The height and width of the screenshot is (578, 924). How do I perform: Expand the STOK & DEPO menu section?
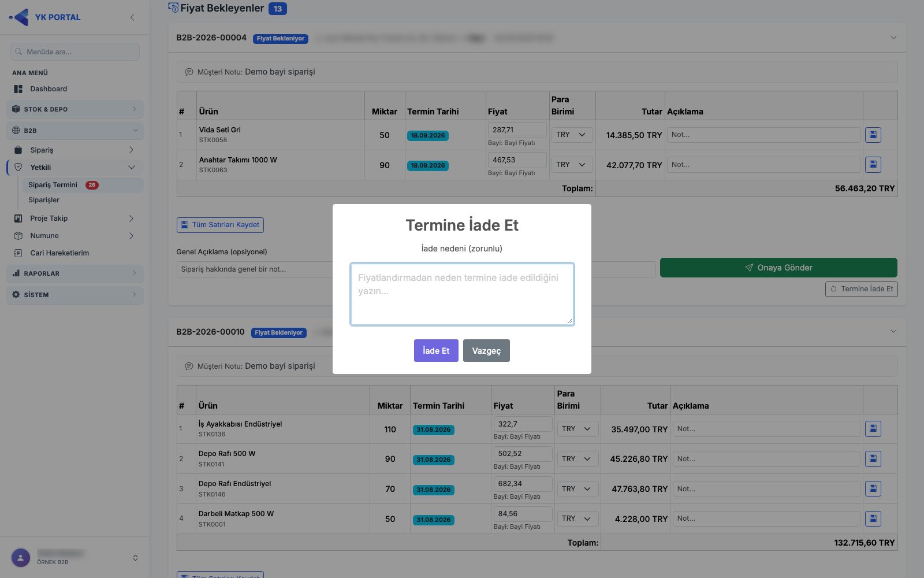coord(75,109)
